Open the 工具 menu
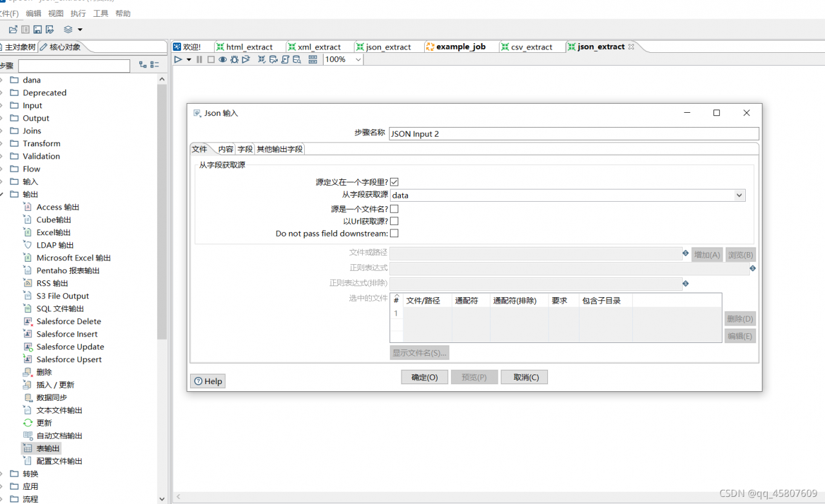Image resolution: width=825 pixels, height=504 pixels. 101,14
